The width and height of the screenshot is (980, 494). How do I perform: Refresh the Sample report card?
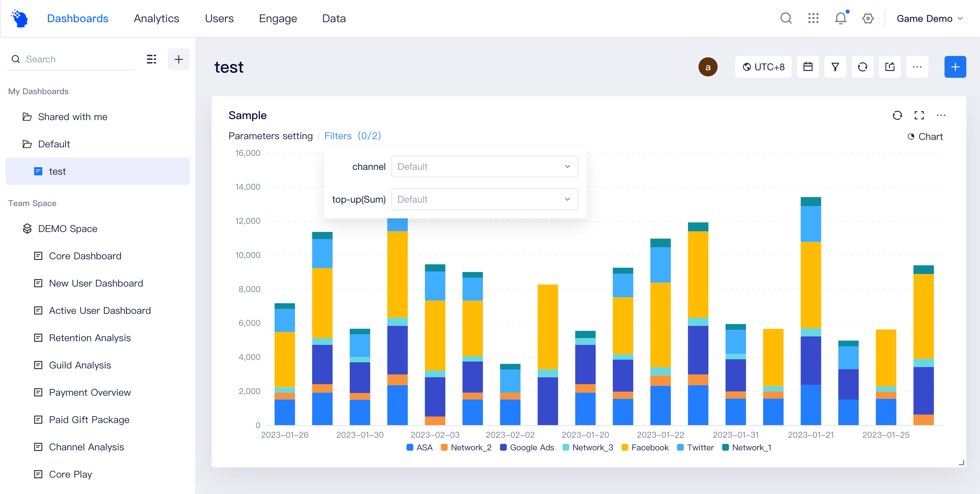pyautogui.click(x=897, y=115)
